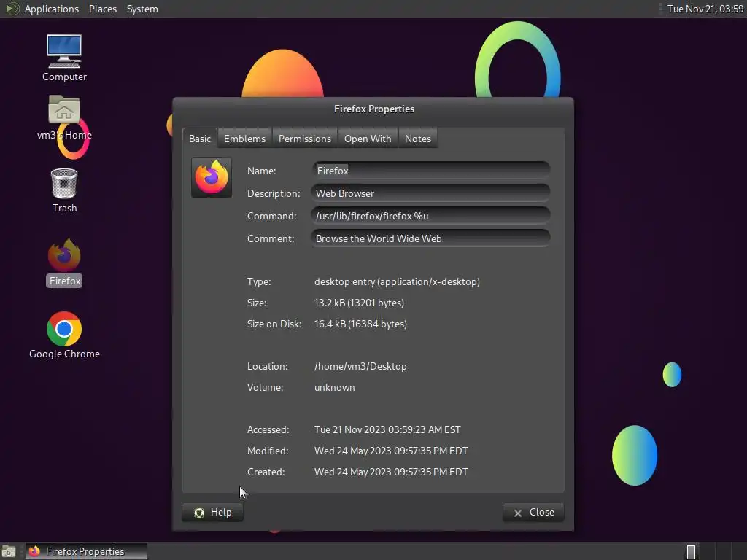Click the 'Modified:' label
747x560 pixels.
[x=267, y=451]
